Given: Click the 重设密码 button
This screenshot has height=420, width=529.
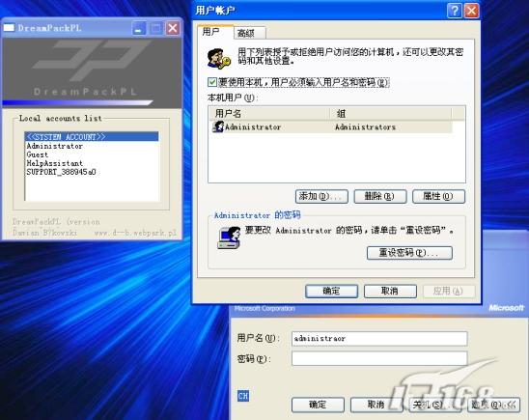Looking at the screenshot, I should (x=409, y=253).
